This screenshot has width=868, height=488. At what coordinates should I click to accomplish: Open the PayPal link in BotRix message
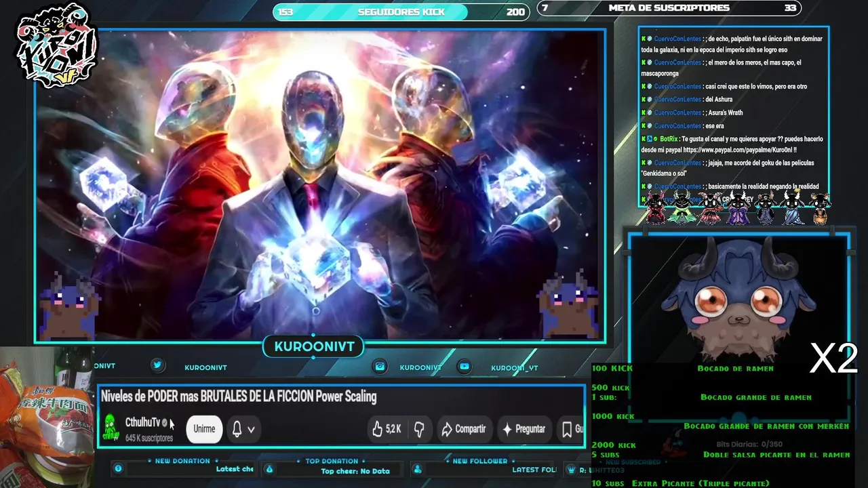(x=736, y=150)
